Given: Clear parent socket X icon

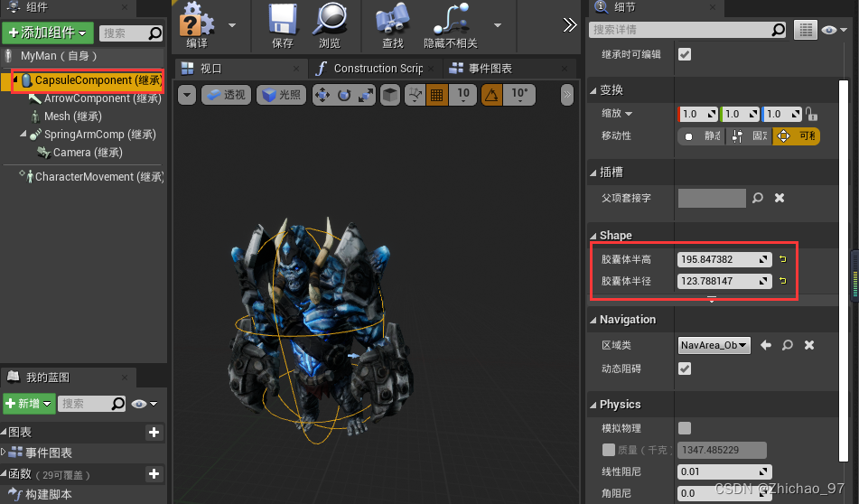Looking at the screenshot, I should coord(780,198).
